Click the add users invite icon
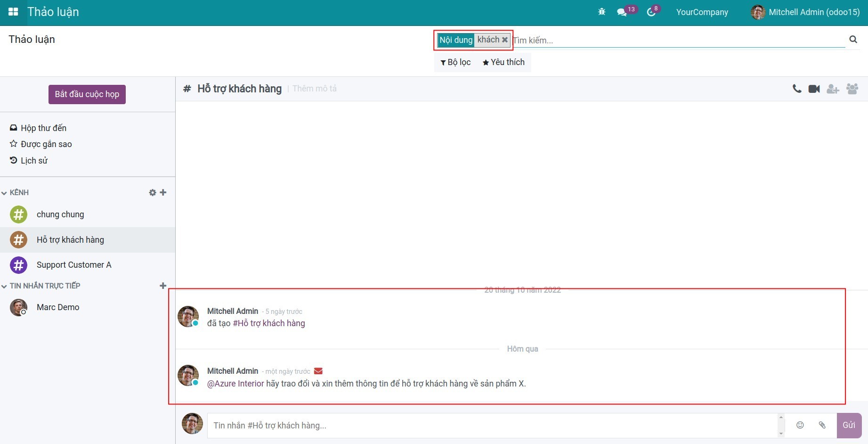Image resolution: width=868 pixels, height=444 pixels. click(x=833, y=89)
